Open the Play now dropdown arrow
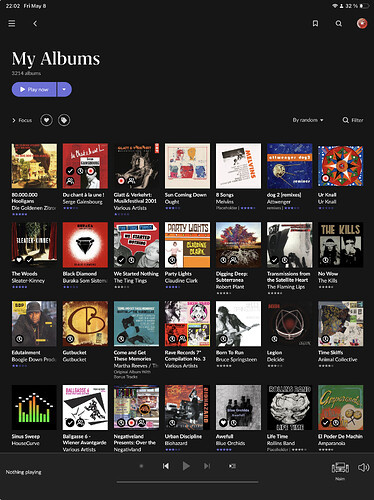Image resolution: width=374 pixels, height=500 pixels. pyautogui.click(x=64, y=89)
